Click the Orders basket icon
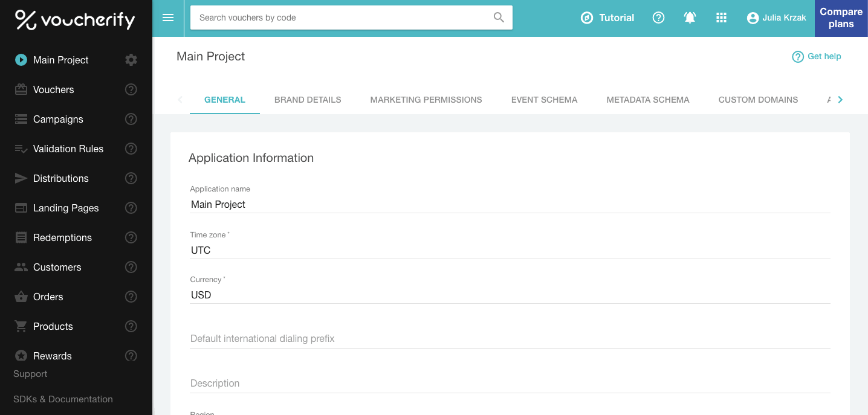Viewport: 868px width, 415px height. (21, 297)
